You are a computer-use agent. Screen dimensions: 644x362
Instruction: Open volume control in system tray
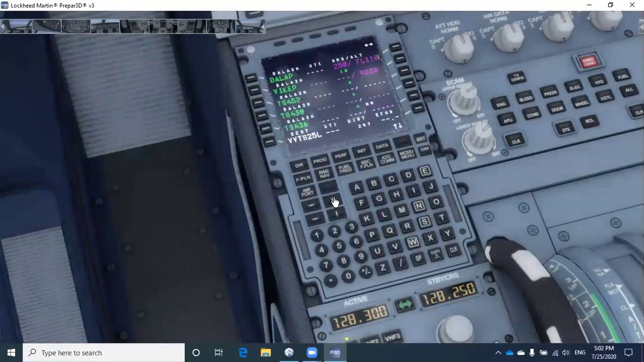click(566, 352)
